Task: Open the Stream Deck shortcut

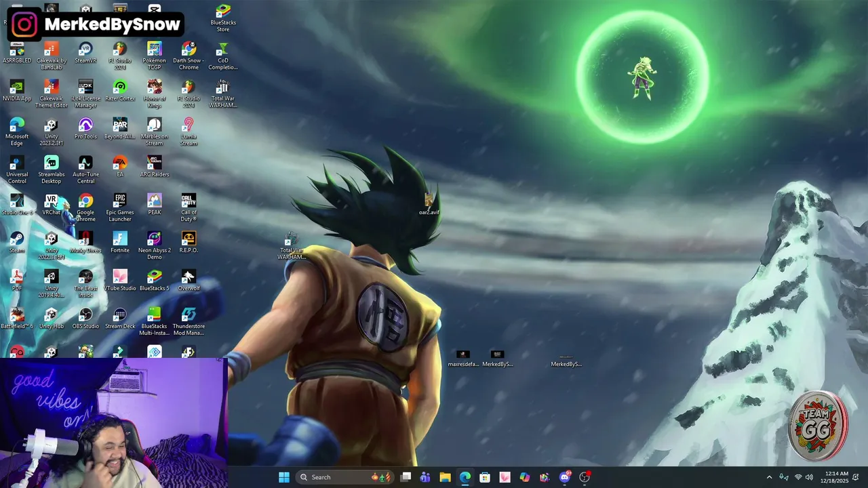Action: point(120,319)
